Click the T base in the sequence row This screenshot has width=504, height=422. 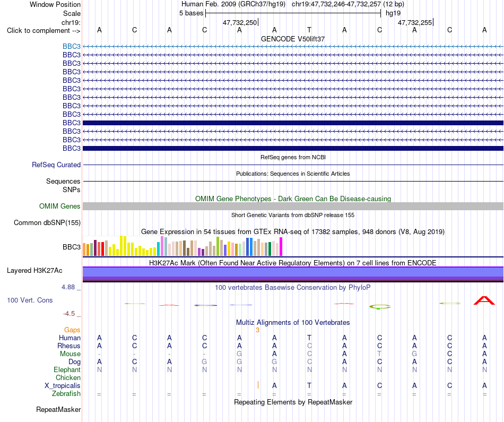coord(309,30)
